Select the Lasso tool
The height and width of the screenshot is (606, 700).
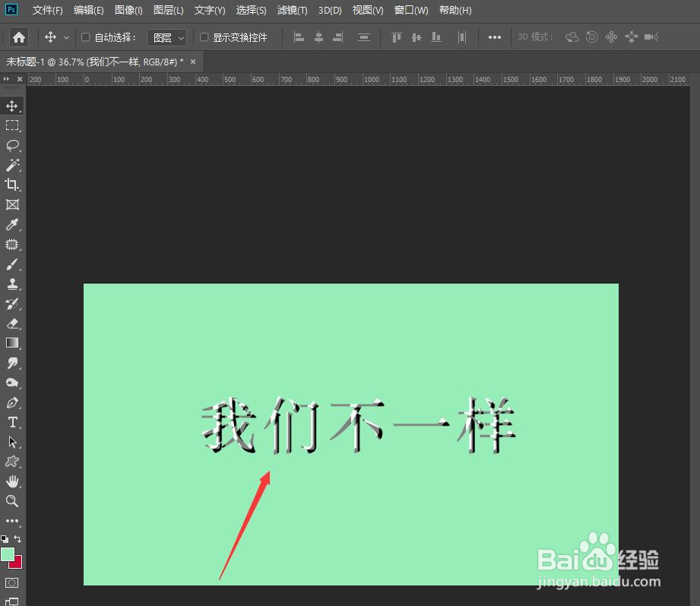[x=12, y=145]
